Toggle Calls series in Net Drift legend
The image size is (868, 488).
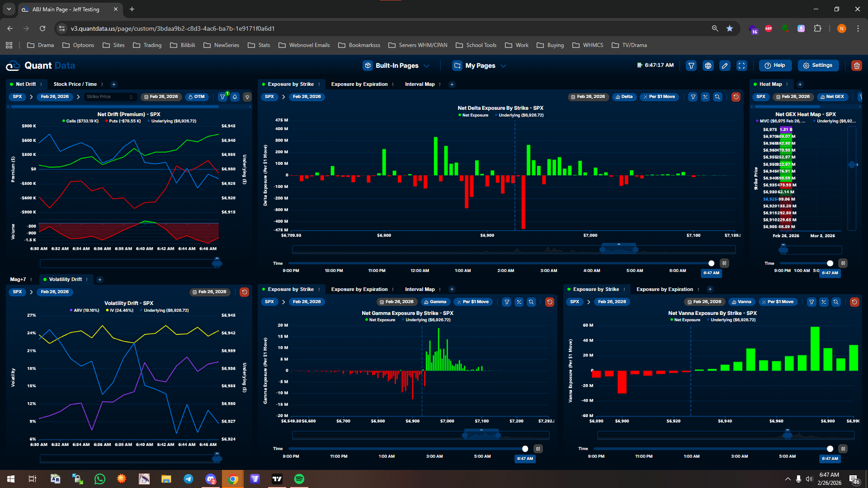click(80, 121)
